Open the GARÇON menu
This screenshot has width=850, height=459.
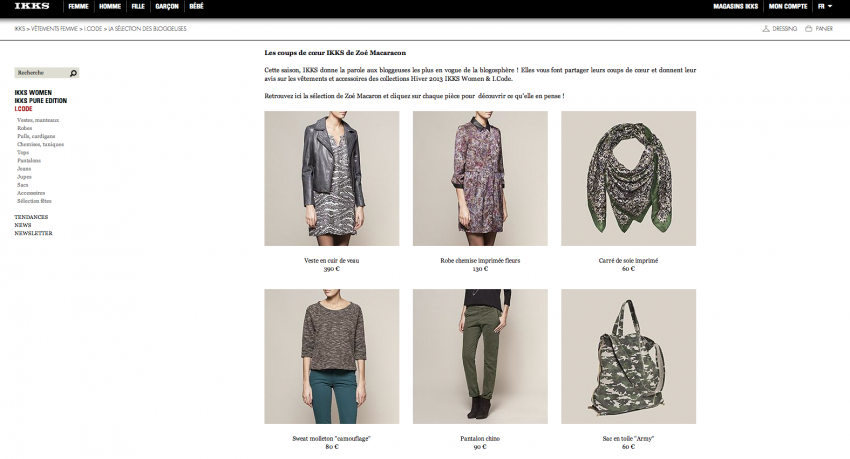[x=167, y=7]
